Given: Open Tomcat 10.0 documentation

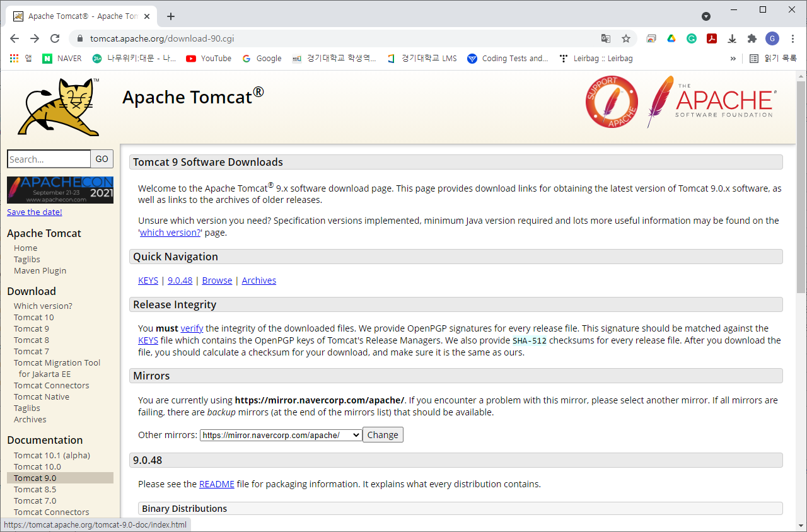Looking at the screenshot, I should coord(37,466).
